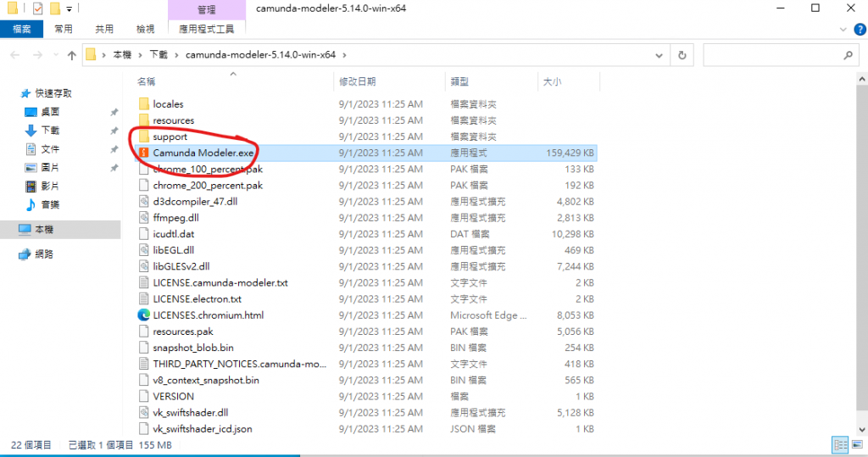Viewport: 868px width, 457px height.
Task: Expand the ribbon with the chevron
Action: (843, 30)
